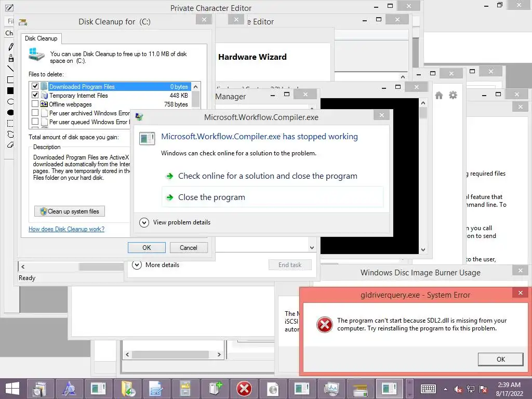Expand More details in Task Manager

coord(156,265)
